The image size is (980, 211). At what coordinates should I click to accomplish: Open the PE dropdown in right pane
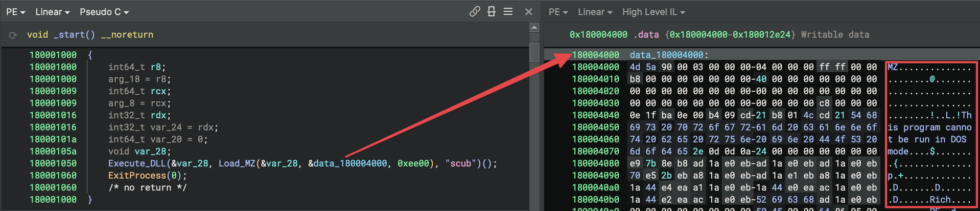558,12
